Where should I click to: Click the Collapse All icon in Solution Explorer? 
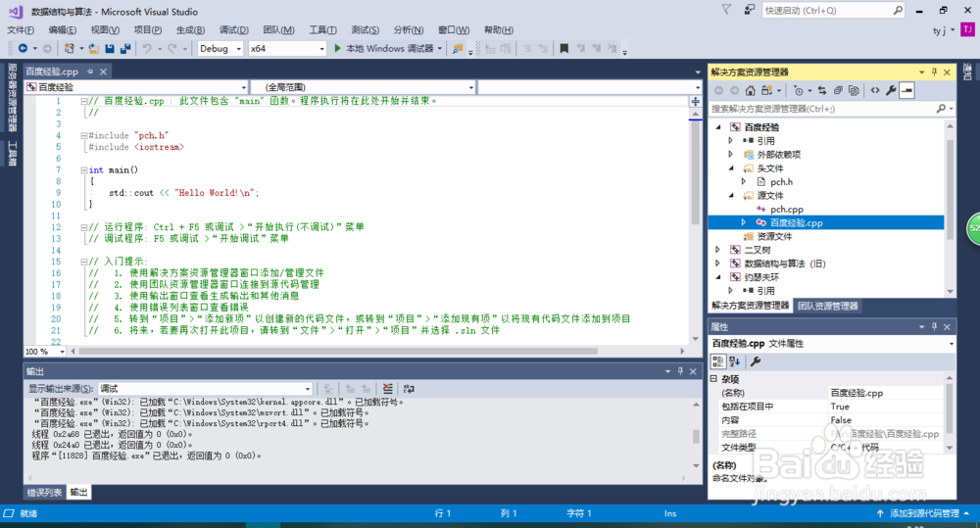pyautogui.click(x=838, y=90)
